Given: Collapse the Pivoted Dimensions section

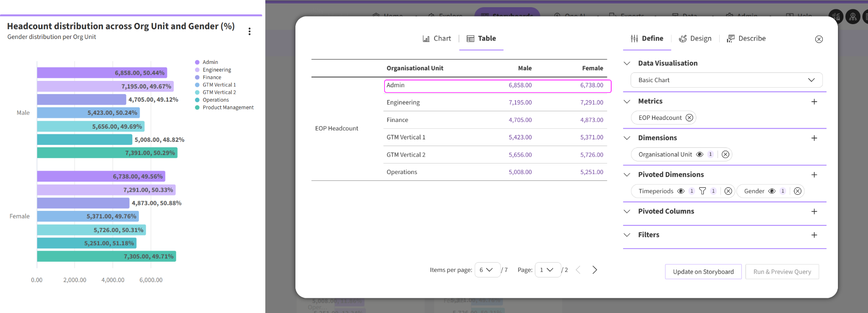Looking at the screenshot, I should click(x=627, y=175).
